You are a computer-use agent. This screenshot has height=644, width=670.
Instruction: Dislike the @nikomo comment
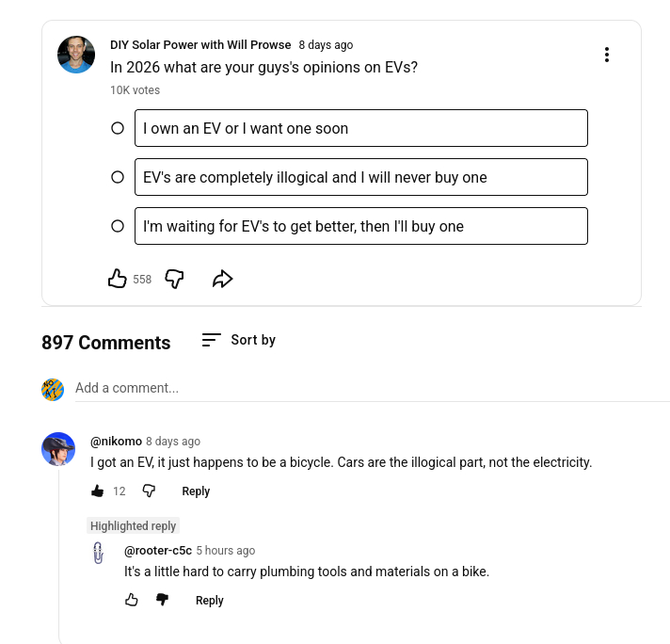pos(149,491)
